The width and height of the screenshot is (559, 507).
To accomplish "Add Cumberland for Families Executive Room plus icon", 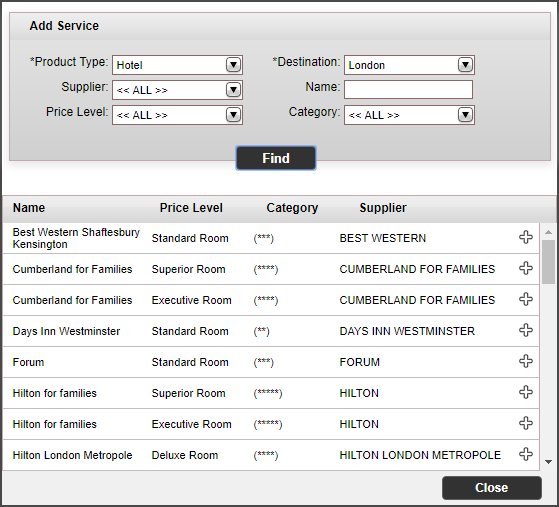I will click(x=526, y=299).
